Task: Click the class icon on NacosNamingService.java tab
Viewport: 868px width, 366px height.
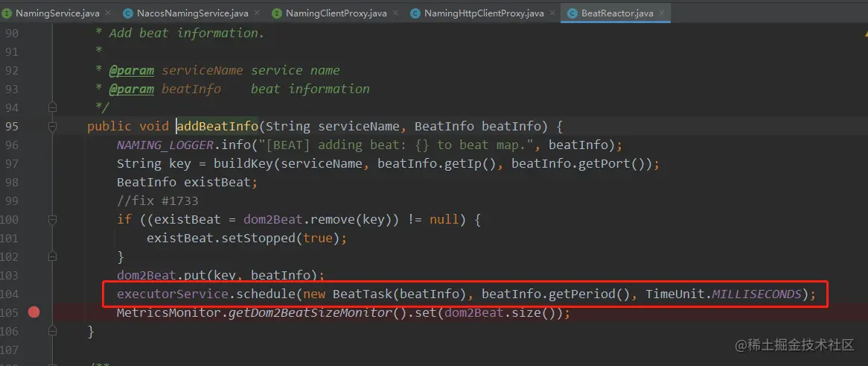Action: click(x=128, y=13)
